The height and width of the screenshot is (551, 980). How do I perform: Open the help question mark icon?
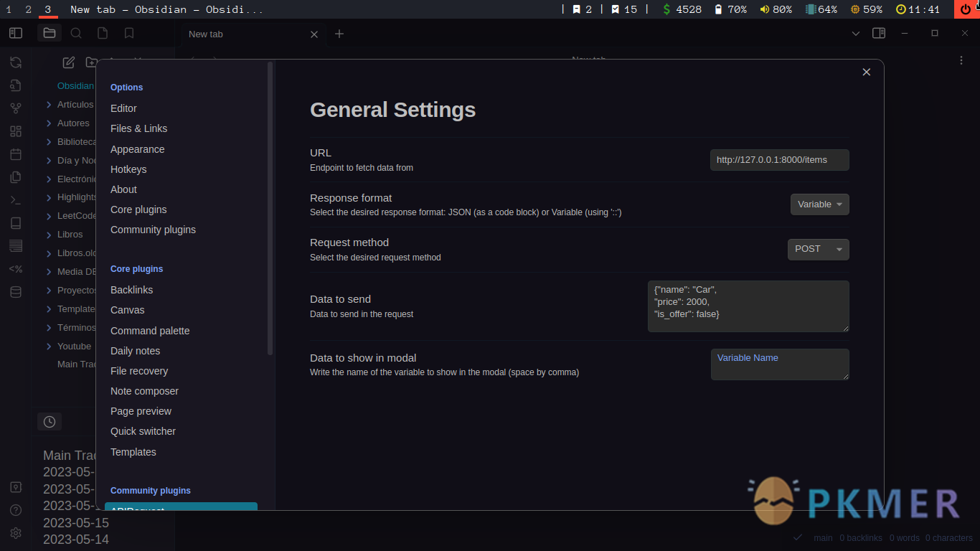tap(16, 510)
